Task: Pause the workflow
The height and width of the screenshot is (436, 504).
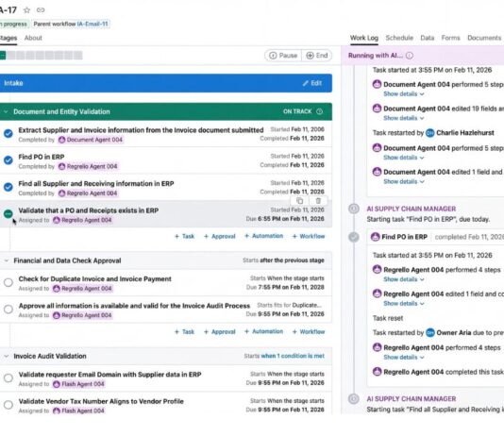Action: (x=283, y=56)
